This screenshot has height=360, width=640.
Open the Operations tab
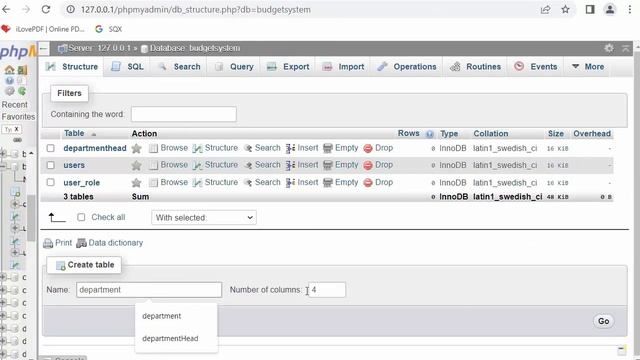(407, 67)
